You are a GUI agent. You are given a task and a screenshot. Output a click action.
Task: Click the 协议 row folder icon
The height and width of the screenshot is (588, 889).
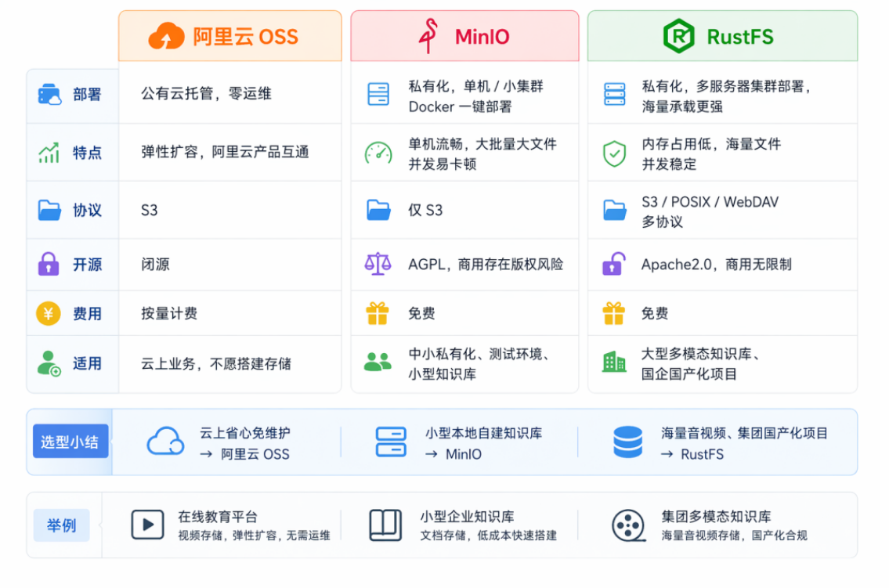[49, 210]
